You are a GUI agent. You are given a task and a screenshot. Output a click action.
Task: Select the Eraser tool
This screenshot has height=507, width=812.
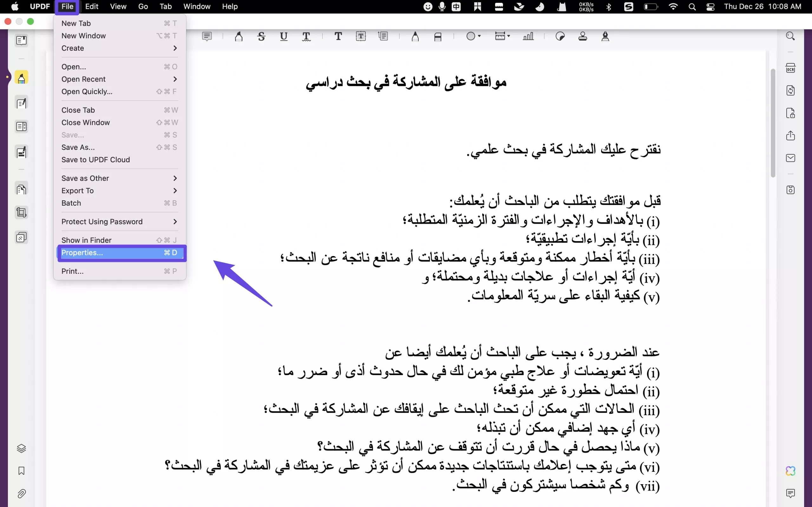[438, 36]
